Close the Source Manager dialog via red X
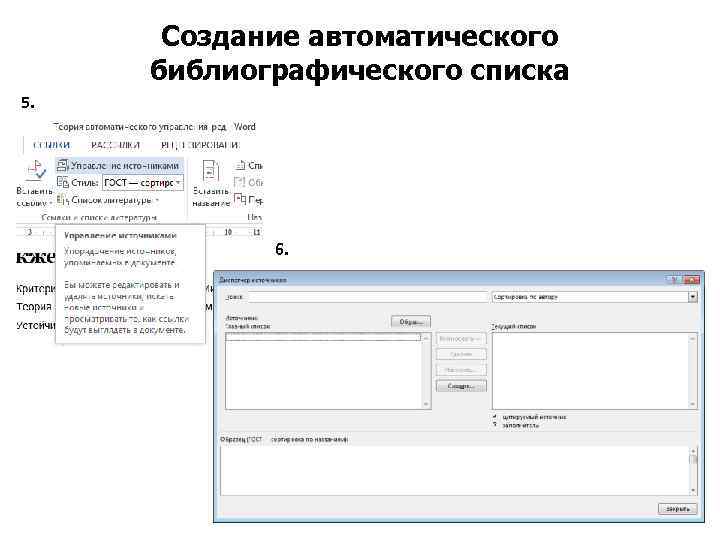This screenshot has width=720, height=540. [x=692, y=280]
